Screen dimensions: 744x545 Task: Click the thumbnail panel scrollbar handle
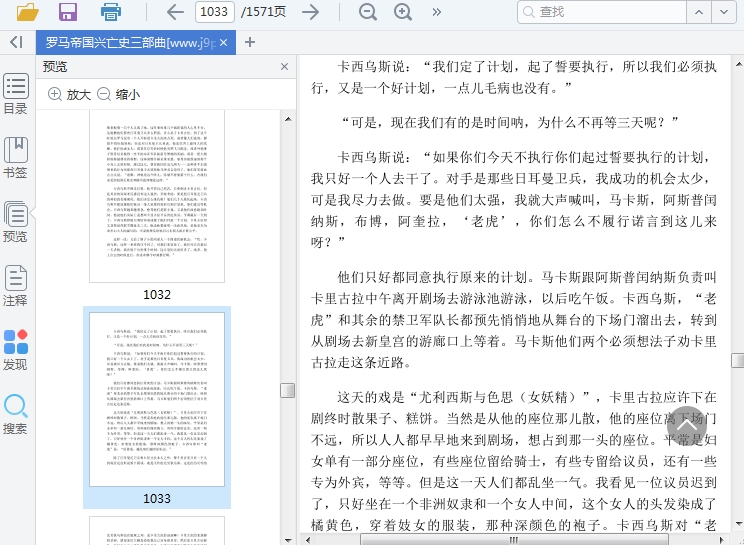pos(288,390)
